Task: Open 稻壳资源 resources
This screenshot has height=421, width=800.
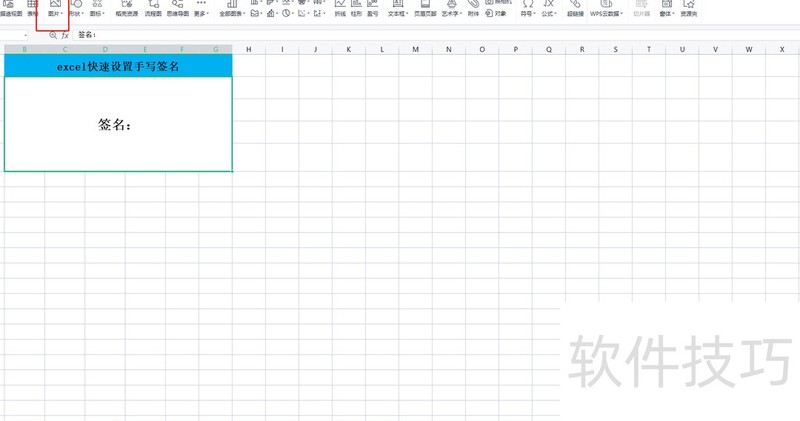Action: click(x=127, y=9)
